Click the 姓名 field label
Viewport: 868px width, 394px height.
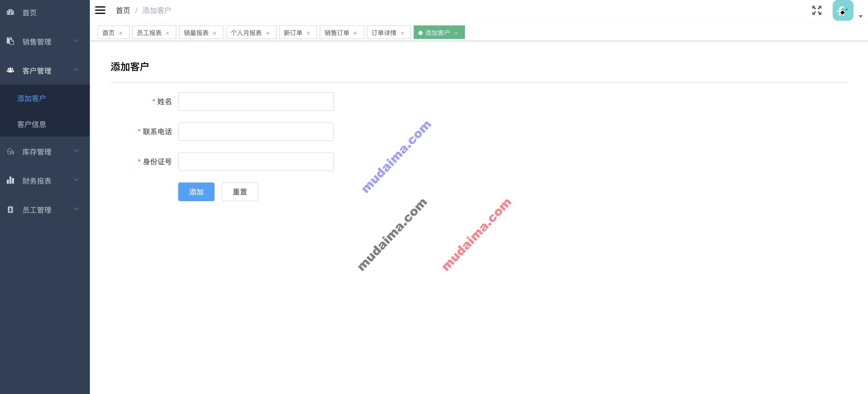coord(164,101)
